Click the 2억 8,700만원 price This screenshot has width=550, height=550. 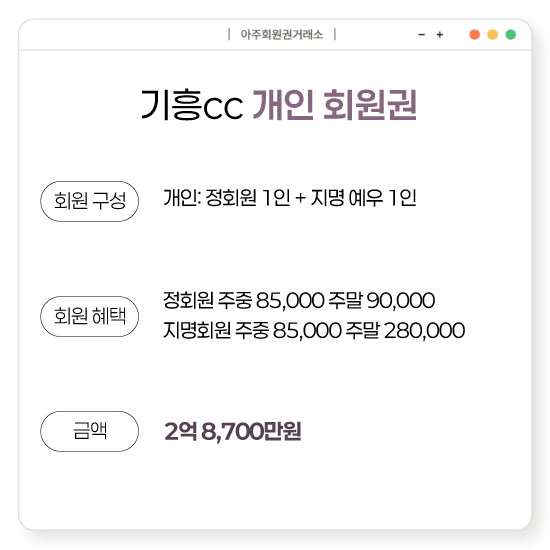233,431
